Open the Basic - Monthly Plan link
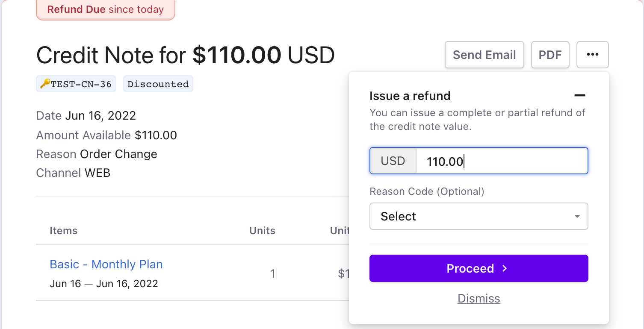 pos(106,264)
